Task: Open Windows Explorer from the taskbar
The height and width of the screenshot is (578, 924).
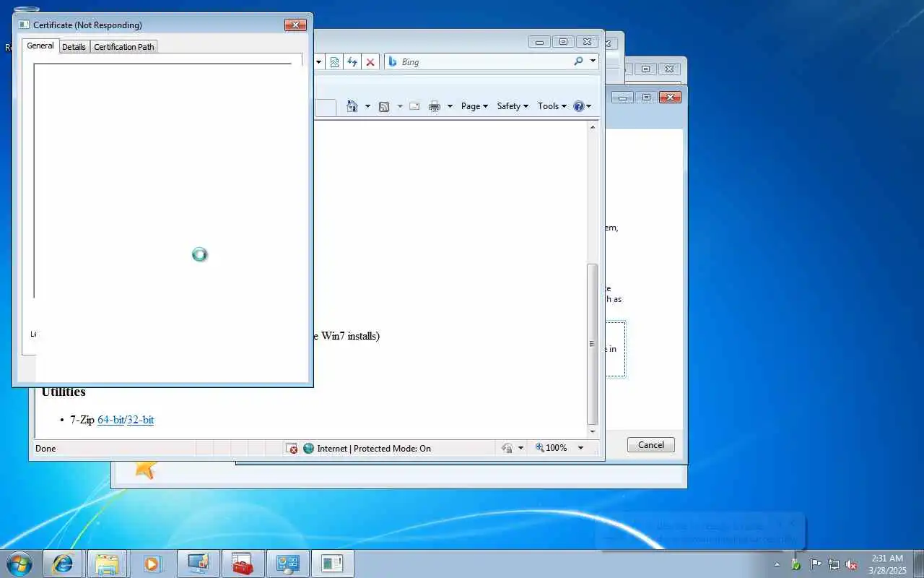Action: [107, 564]
